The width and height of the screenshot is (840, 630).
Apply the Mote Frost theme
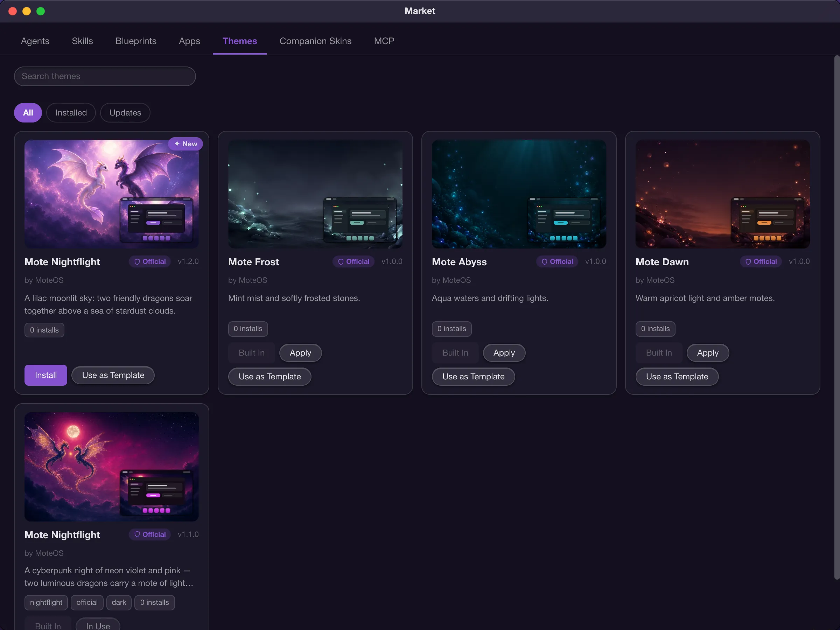coord(300,353)
